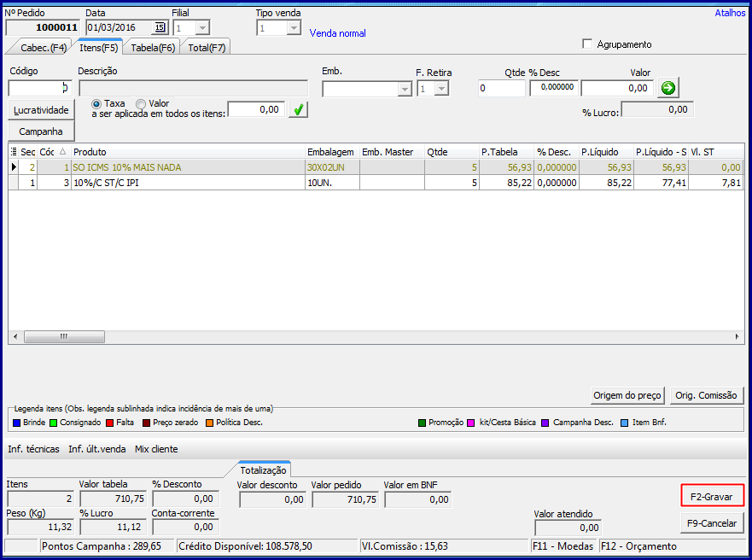This screenshot has height=560, width=752.
Task: Enable the Agrupamento checkbox
Action: pos(587,44)
